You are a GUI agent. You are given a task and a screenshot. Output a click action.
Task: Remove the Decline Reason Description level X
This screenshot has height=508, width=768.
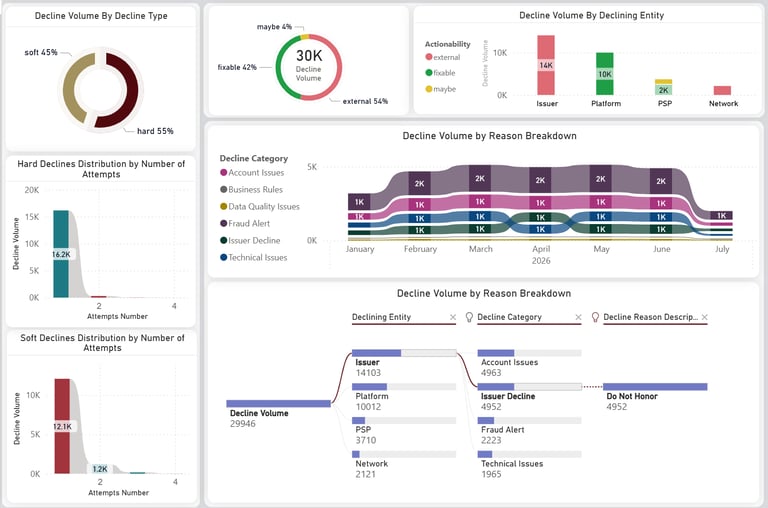coord(704,317)
